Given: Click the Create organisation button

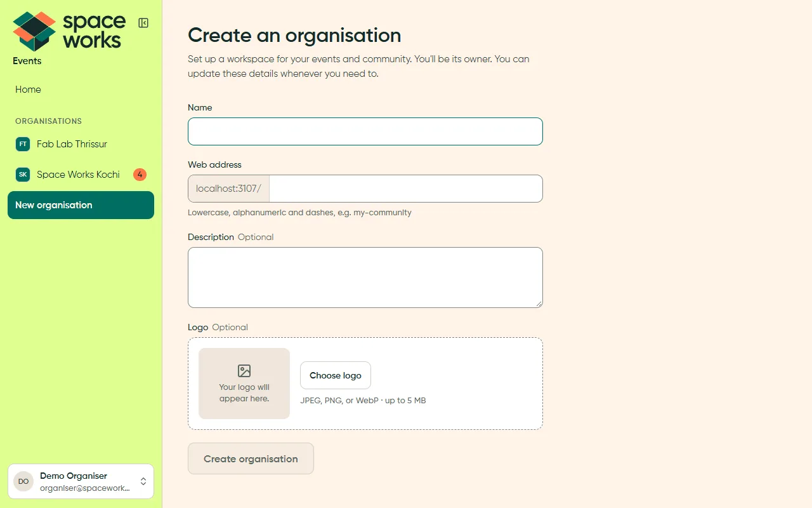Looking at the screenshot, I should pyautogui.click(x=251, y=458).
